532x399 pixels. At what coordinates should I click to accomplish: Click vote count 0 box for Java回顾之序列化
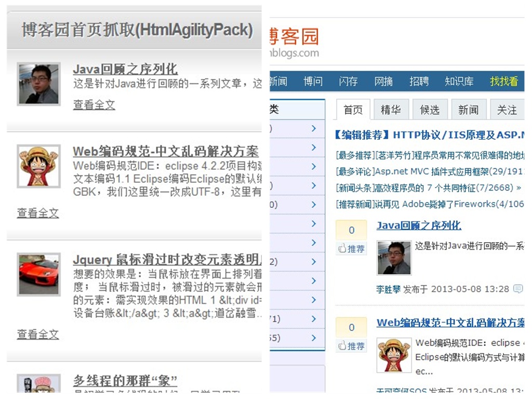[352, 230]
